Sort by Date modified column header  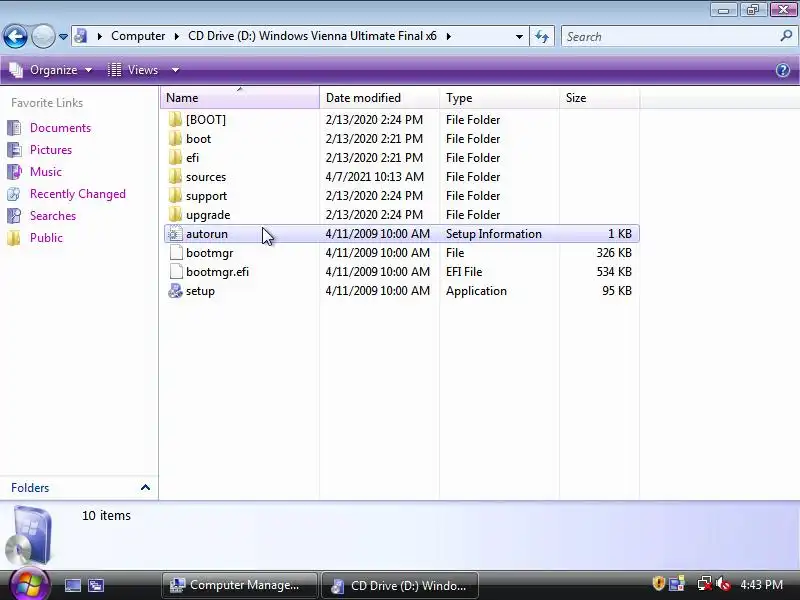coord(379,98)
